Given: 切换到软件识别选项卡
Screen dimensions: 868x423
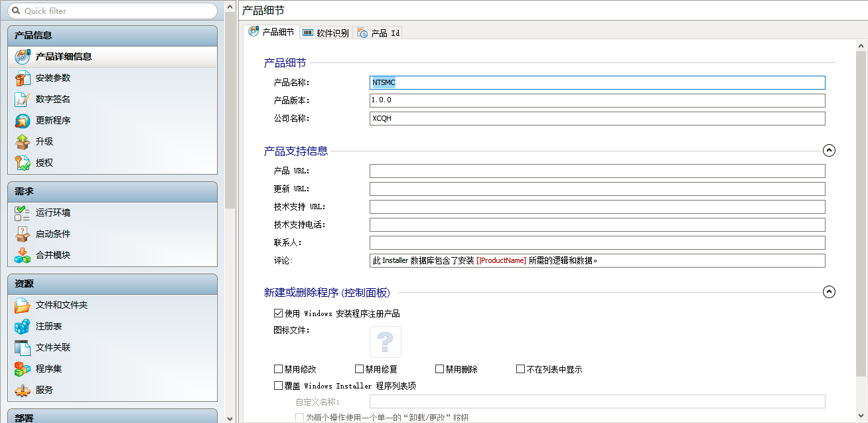Looking at the screenshot, I should [x=326, y=31].
